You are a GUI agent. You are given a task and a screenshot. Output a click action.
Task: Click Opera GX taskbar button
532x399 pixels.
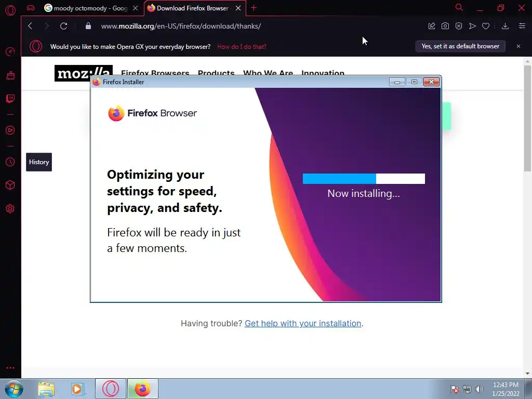[111, 389]
